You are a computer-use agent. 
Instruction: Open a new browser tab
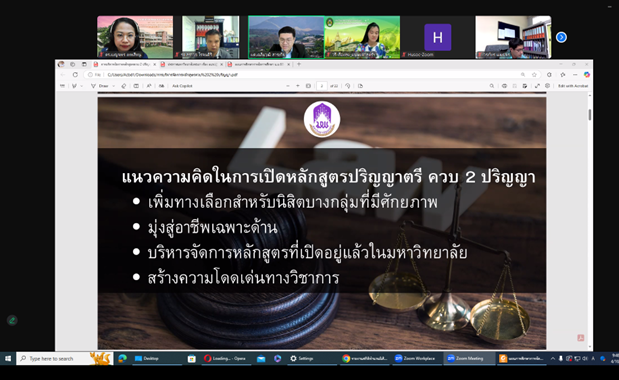(x=299, y=64)
